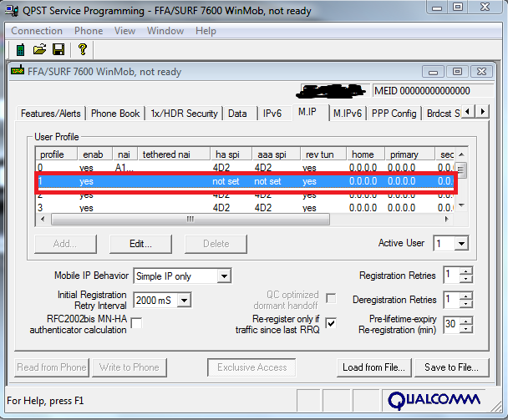The width and height of the screenshot is (508, 420).
Task: Decrease Pre-lifetime-expiry Re-registration value
Action: point(466,328)
